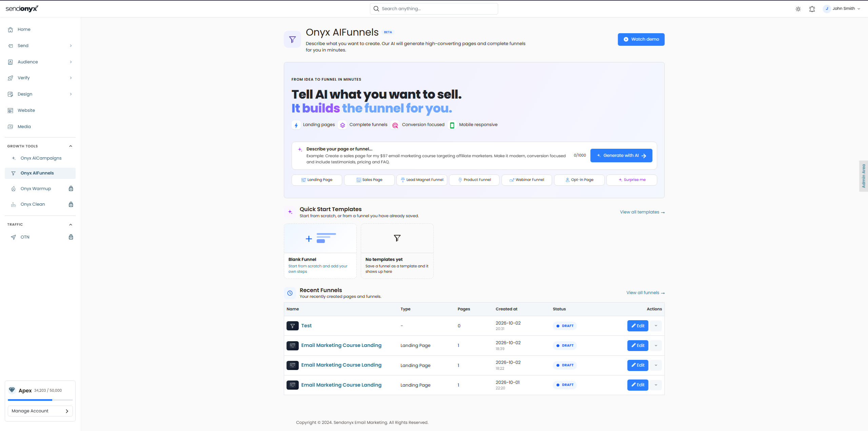The width and height of the screenshot is (868, 431).
Task: Open View all funnels link
Action: (645, 293)
